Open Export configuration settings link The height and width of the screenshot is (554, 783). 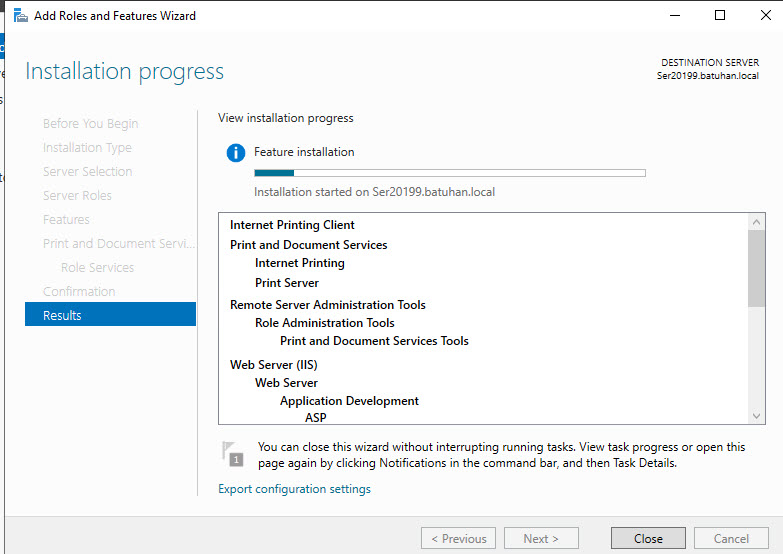click(x=294, y=489)
